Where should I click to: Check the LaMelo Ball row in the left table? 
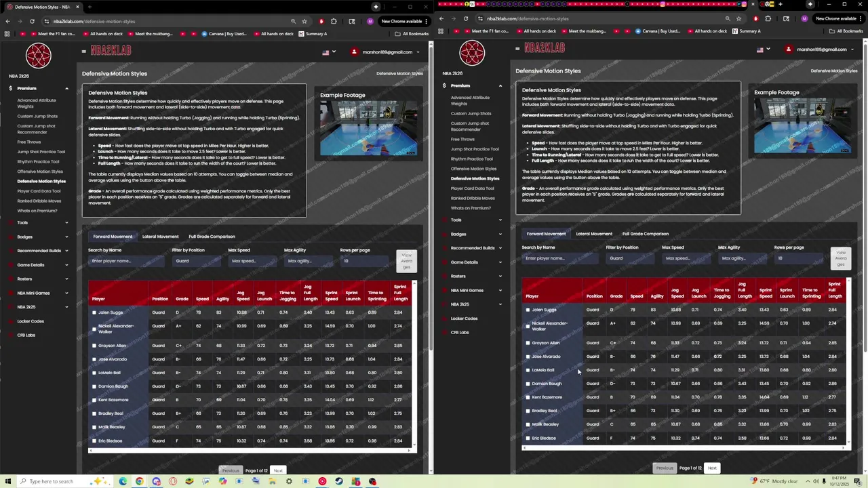(94, 373)
